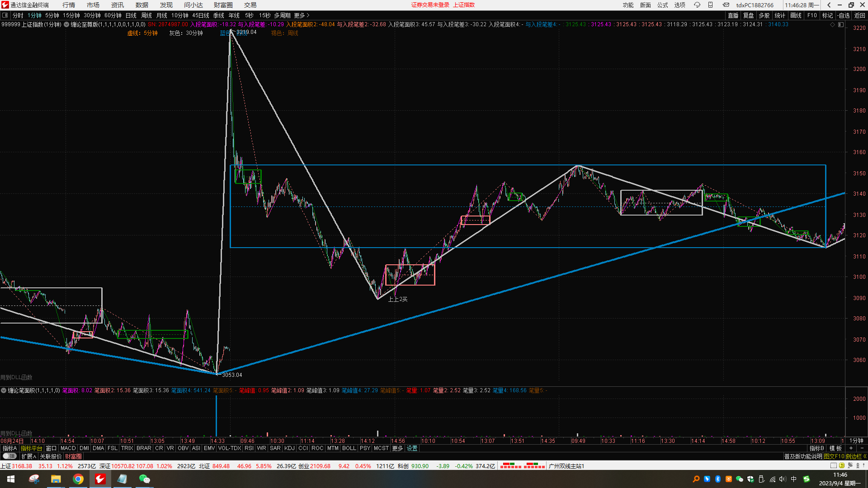Toggle the 弹 switch at bottom left

(9, 456)
